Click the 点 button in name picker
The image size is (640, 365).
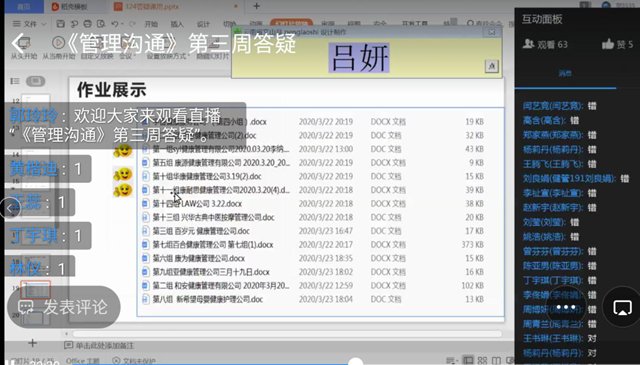(492, 66)
